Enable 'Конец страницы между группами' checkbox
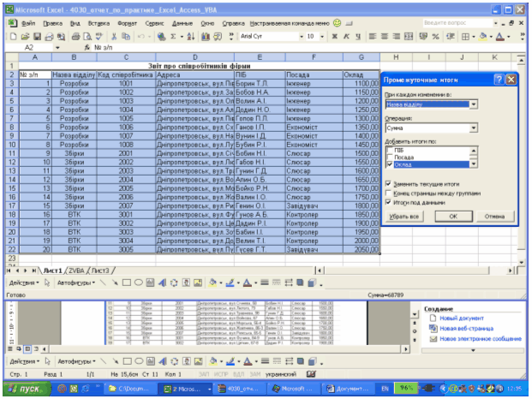Screen dimensions: 532x399 (389, 194)
